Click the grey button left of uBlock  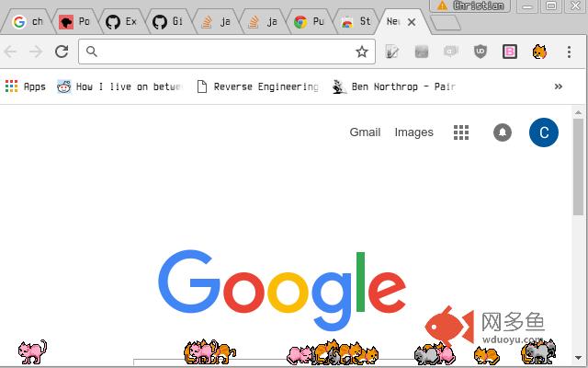pyautogui.click(x=422, y=52)
